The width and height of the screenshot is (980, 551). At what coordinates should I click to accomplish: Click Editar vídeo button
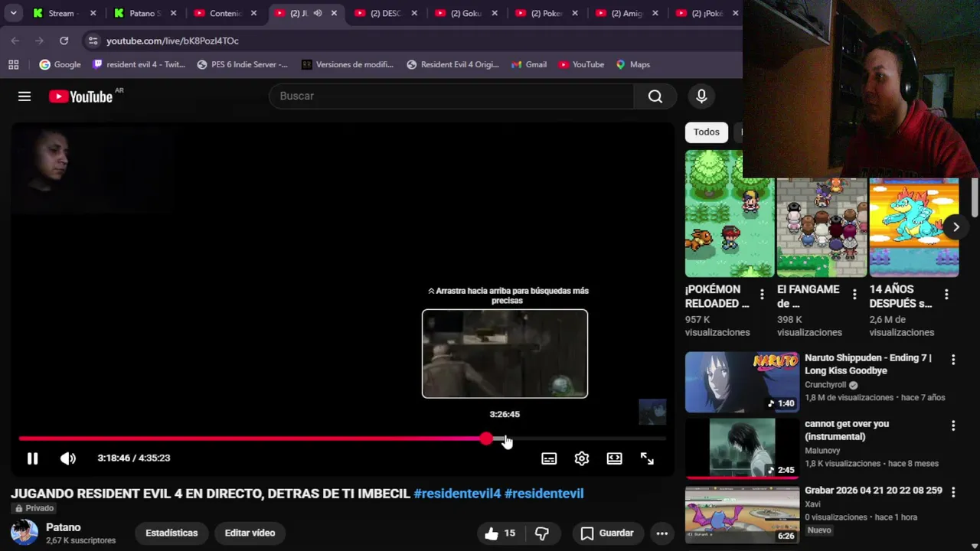(x=250, y=533)
